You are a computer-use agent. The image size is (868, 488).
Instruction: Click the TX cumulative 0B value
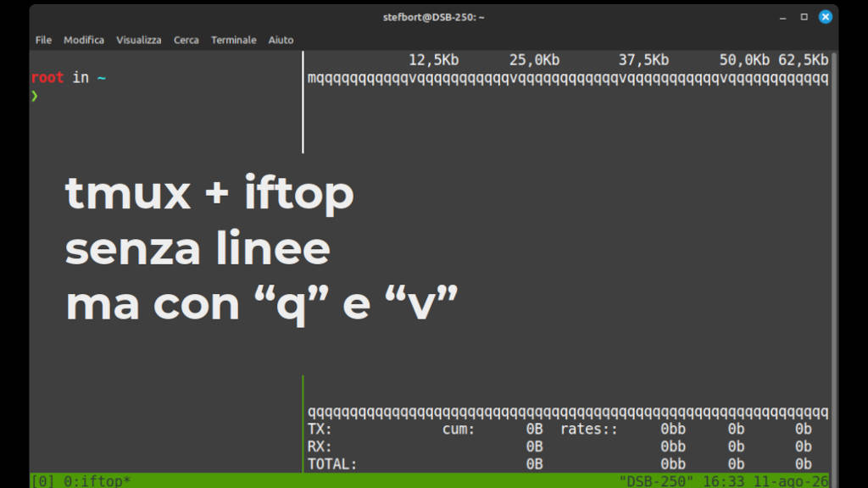534,430
